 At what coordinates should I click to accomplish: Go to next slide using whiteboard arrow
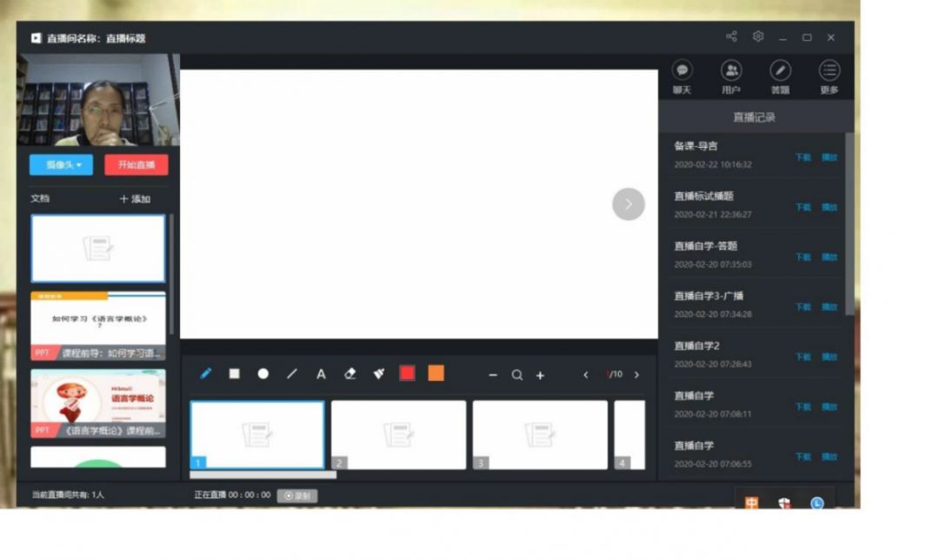click(629, 204)
